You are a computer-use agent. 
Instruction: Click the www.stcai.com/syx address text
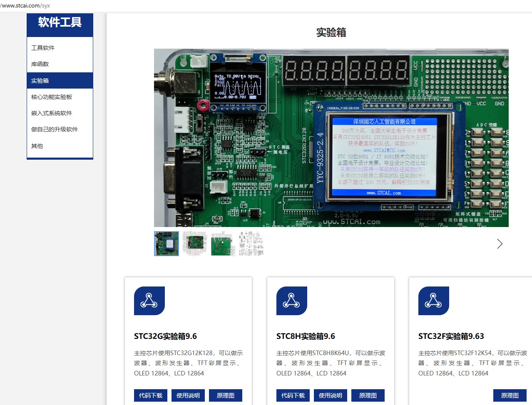coord(25,6)
